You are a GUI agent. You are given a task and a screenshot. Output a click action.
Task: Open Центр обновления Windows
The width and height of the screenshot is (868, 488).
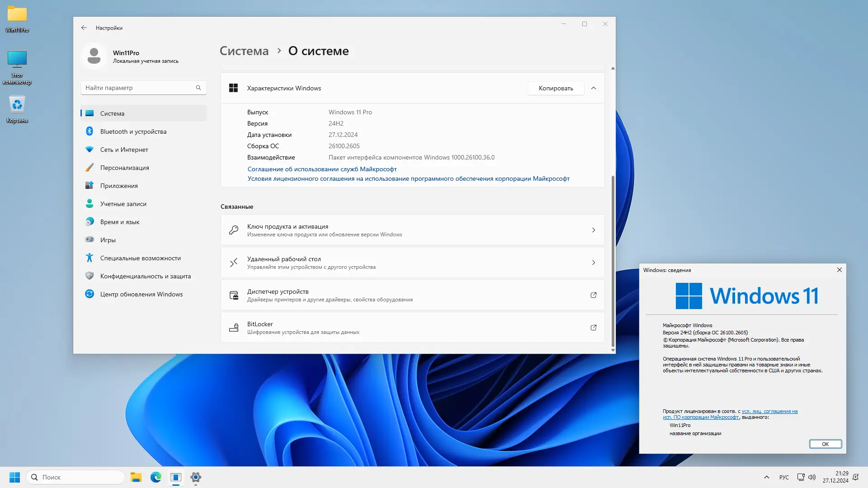(x=141, y=294)
